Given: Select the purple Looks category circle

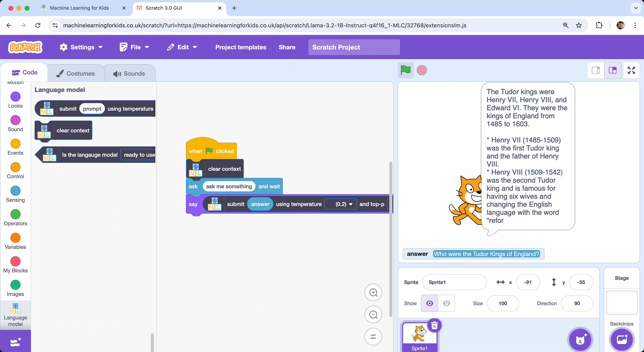Looking at the screenshot, I should (x=15, y=97).
